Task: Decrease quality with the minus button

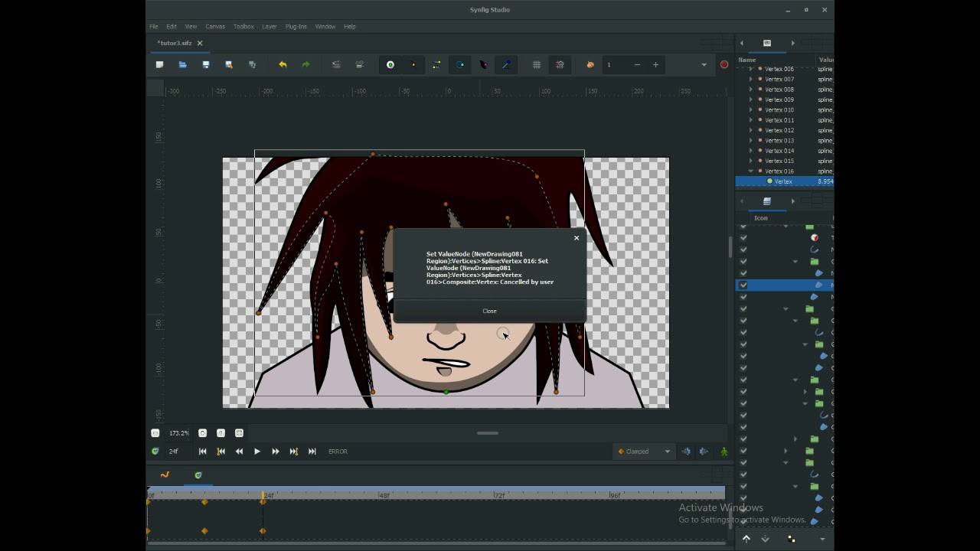Action: coord(637,65)
